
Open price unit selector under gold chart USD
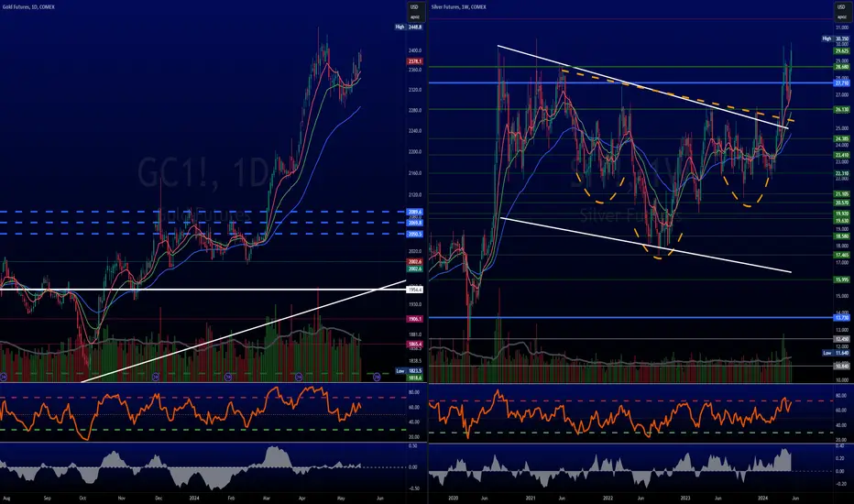[414, 16]
